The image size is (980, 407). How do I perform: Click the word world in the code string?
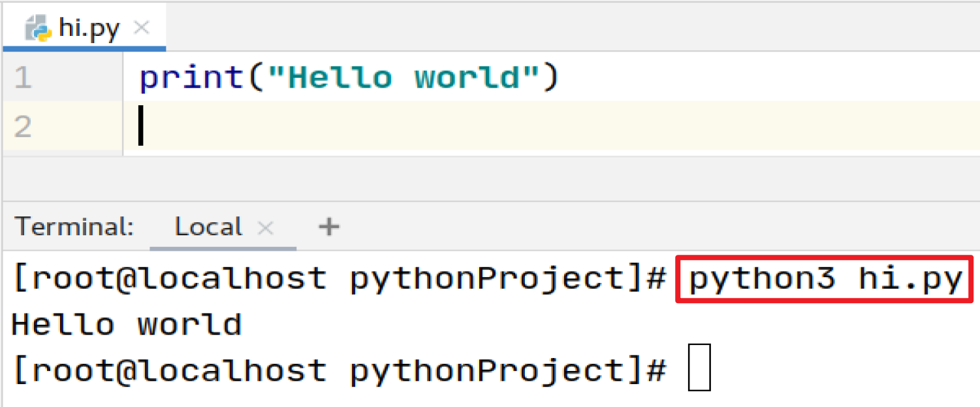point(467,78)
